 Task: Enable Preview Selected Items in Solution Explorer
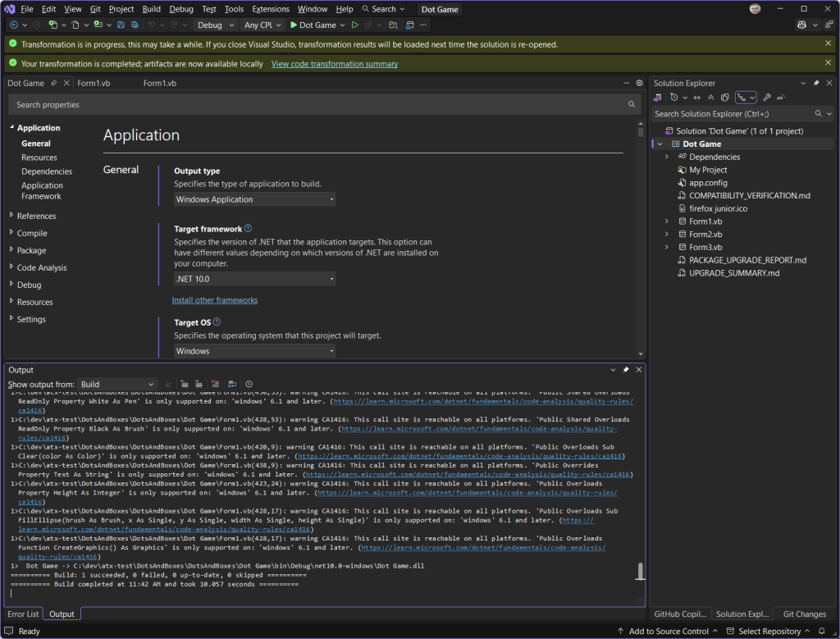pos(724,98)
